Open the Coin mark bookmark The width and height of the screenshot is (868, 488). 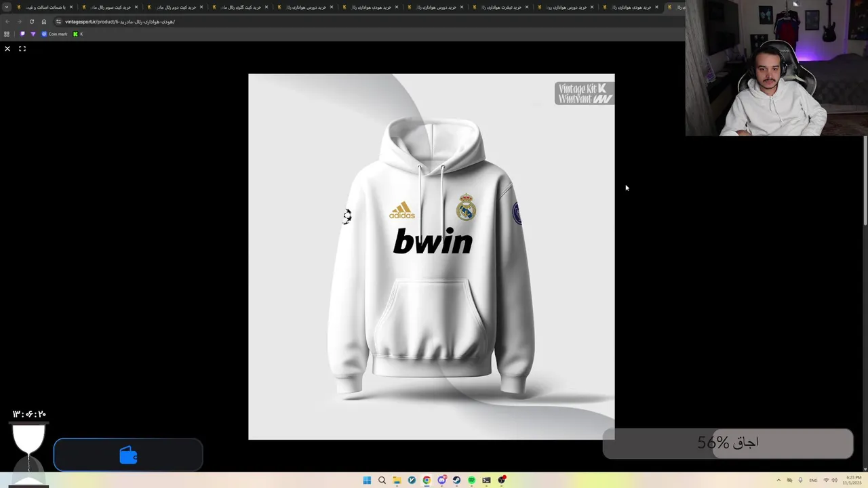[x=54, y=34]
